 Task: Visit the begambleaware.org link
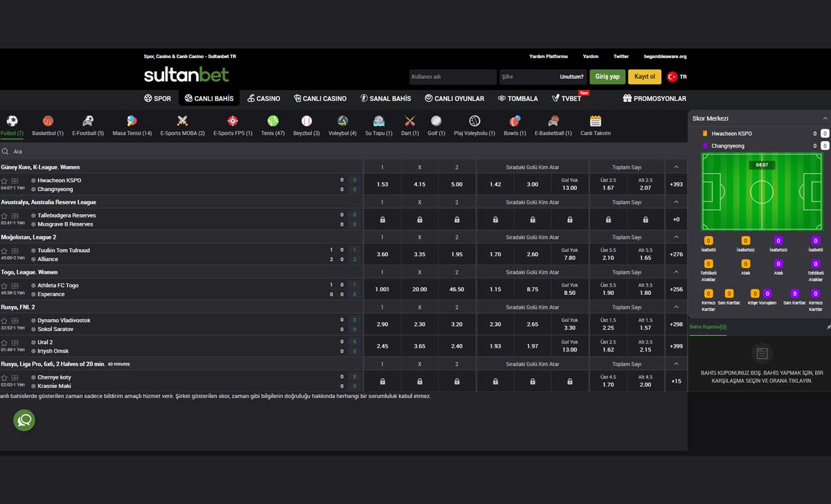coord(665,57)
